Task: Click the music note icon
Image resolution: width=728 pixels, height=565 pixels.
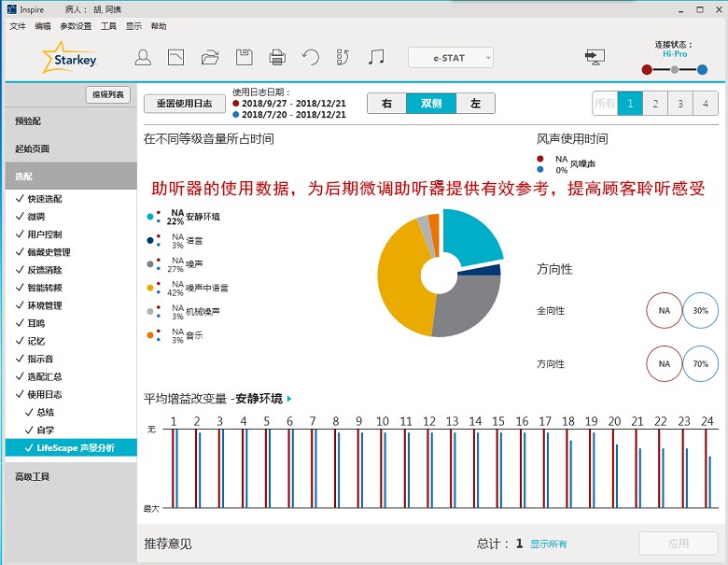Action: click(376, 57)
